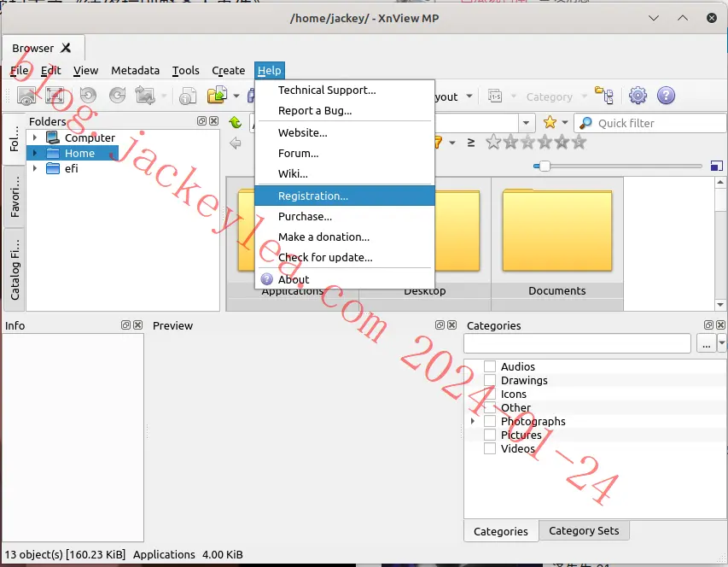Viewport: 728px width, 567px height.
Task: Open the filter funnel dropdown arrow
Action: (x=451, y=143)
